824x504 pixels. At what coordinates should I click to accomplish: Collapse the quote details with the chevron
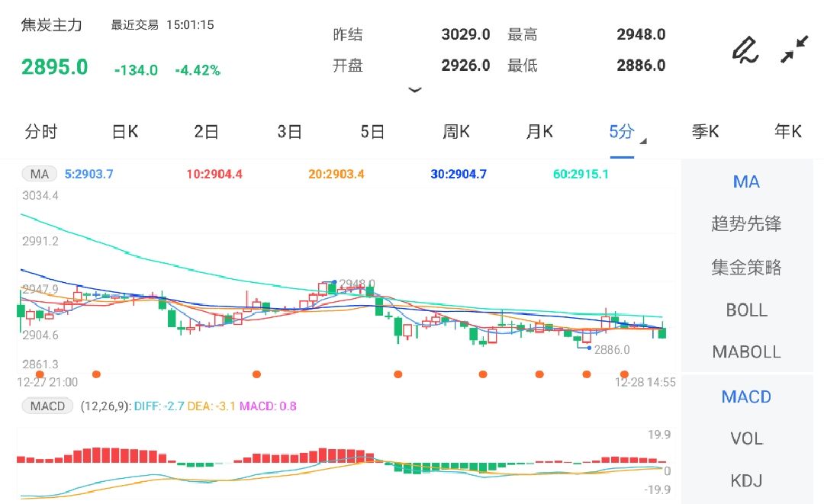pyautogui.click(x=415, y=89)
